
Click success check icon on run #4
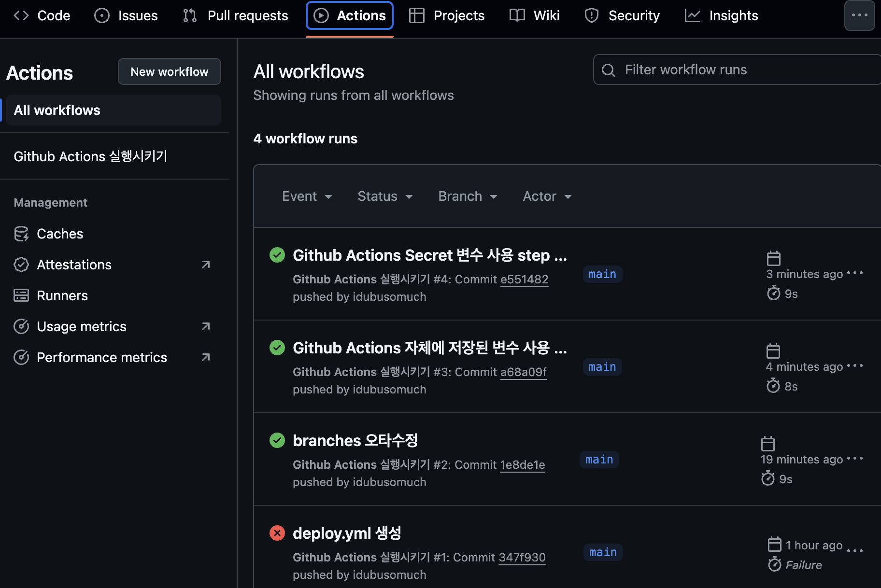(277, 255)
